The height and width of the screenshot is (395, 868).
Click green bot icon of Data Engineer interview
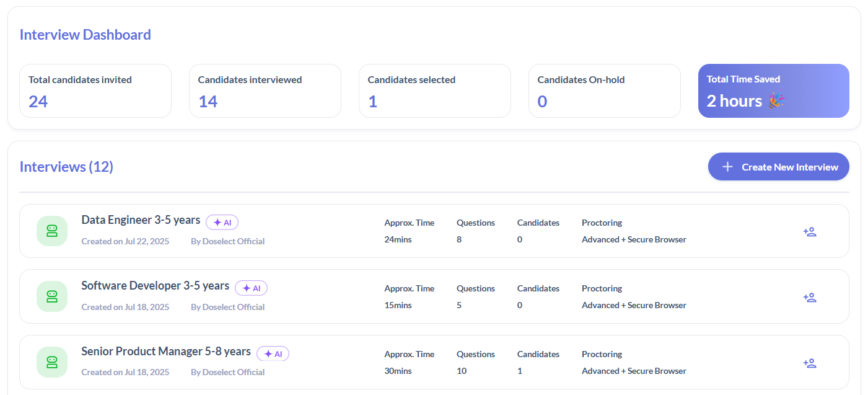click(x=52, y=231)
